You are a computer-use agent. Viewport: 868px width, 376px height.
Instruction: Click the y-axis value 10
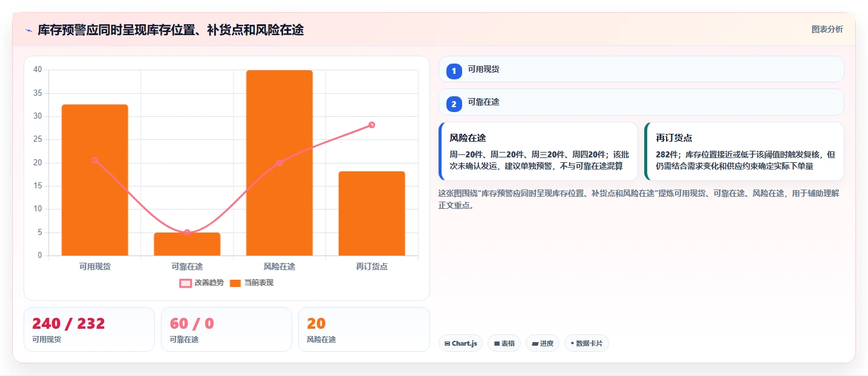38,209
